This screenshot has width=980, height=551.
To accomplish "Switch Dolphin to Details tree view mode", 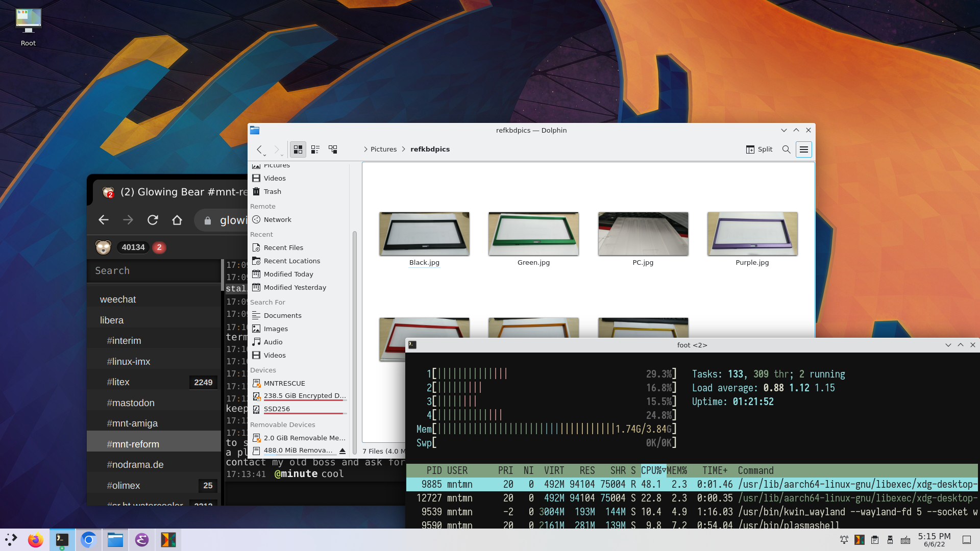I will (333, 149).
